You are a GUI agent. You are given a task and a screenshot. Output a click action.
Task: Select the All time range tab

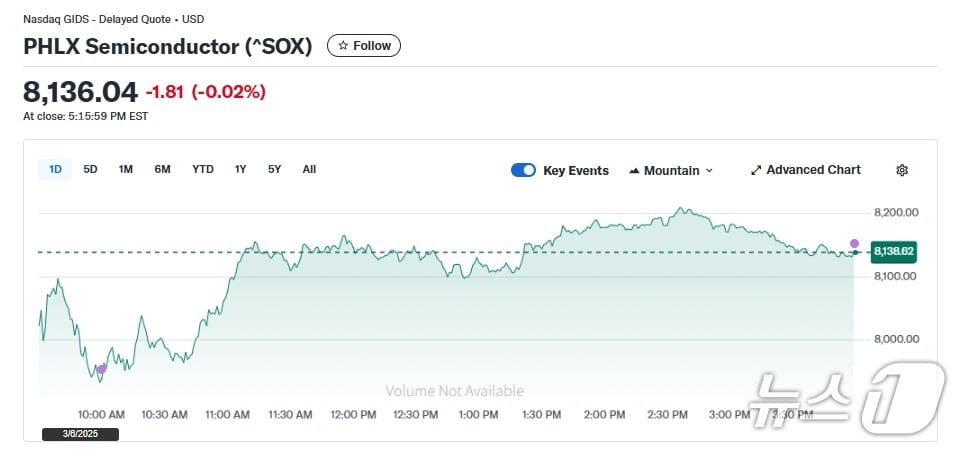point(309,170)
